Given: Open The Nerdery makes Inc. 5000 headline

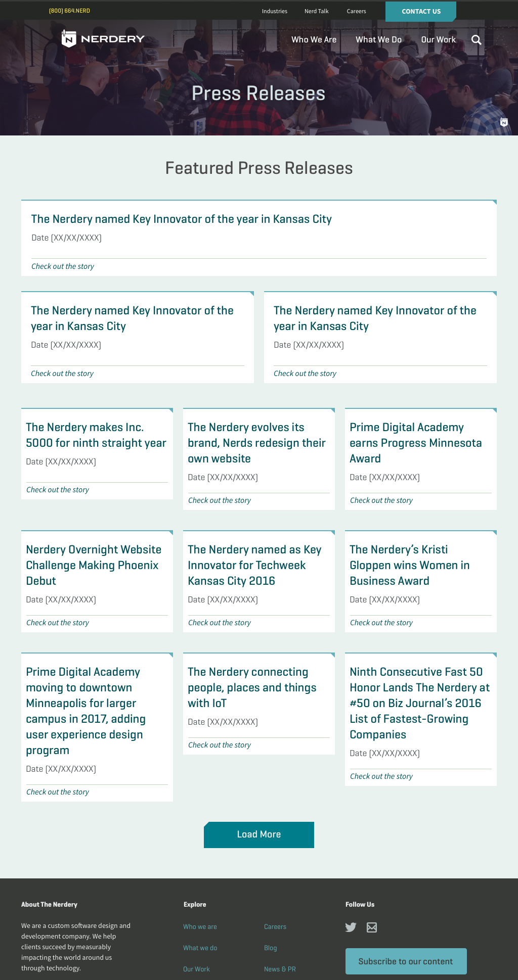Looking at the screenshot, I should (96, 435).
